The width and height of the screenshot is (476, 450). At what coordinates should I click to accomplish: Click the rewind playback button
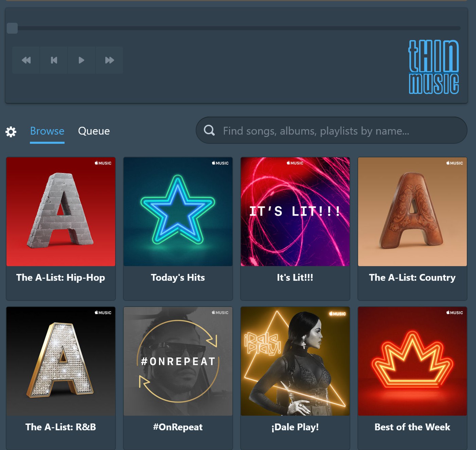[26, 60]
